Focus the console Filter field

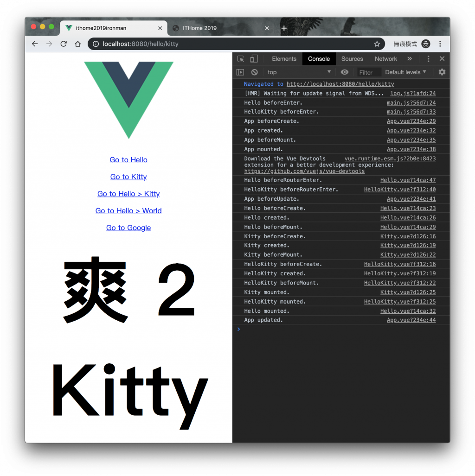pyautogui.click(x=369, y=72)
